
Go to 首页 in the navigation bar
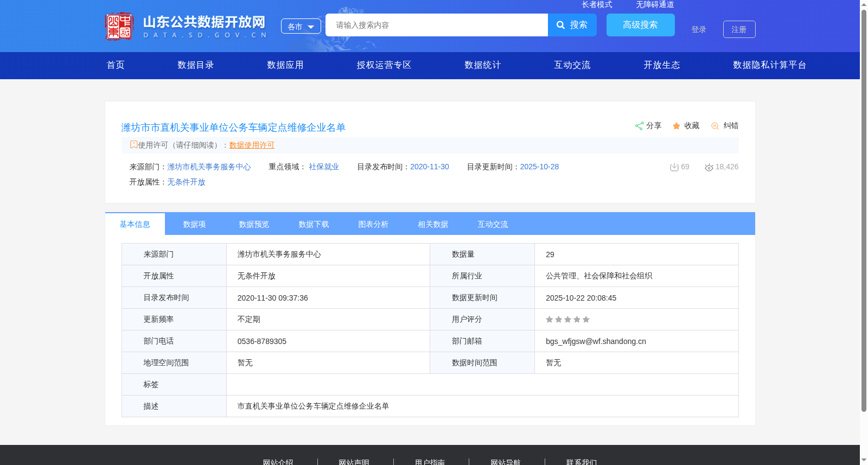116,65
